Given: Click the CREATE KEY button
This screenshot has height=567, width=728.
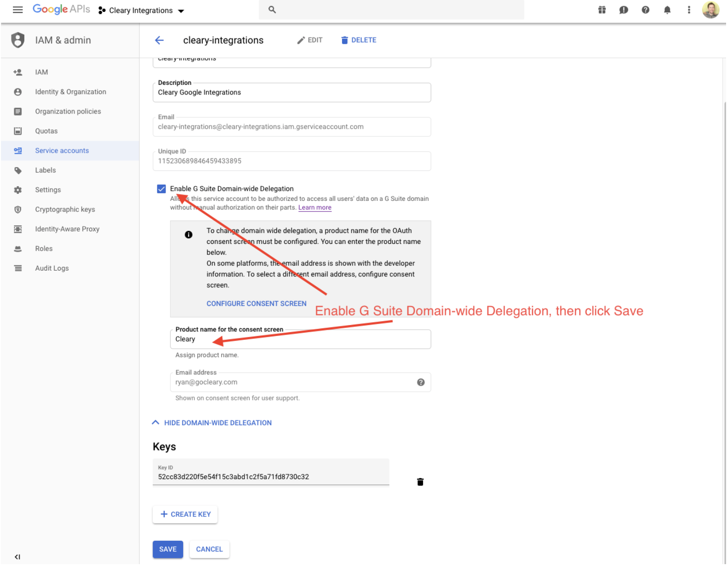Looking at the screenshot, I should click(185, 514).
